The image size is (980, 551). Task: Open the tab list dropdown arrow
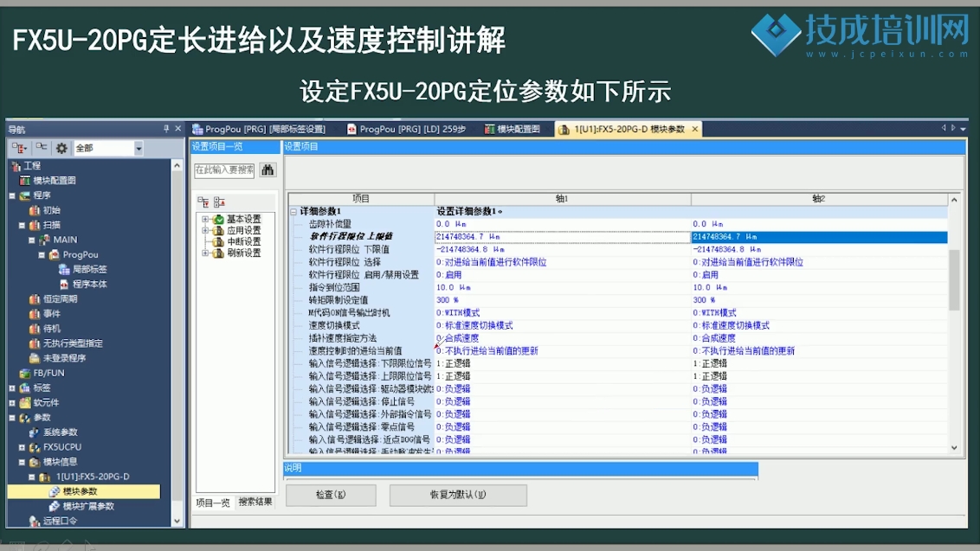pos(964,129)
